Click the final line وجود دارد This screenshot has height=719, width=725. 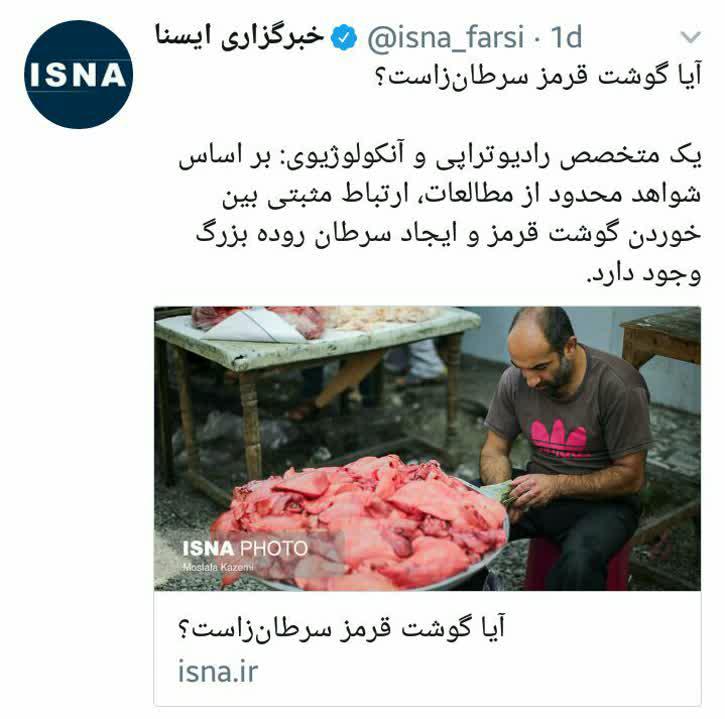tap(644, 274)
